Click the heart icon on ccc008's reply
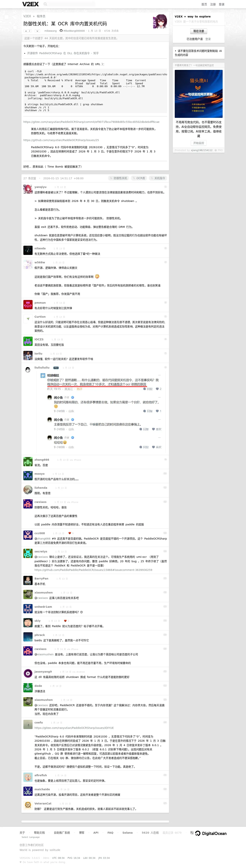The image size is (246, 868). (x=70, y=533)
